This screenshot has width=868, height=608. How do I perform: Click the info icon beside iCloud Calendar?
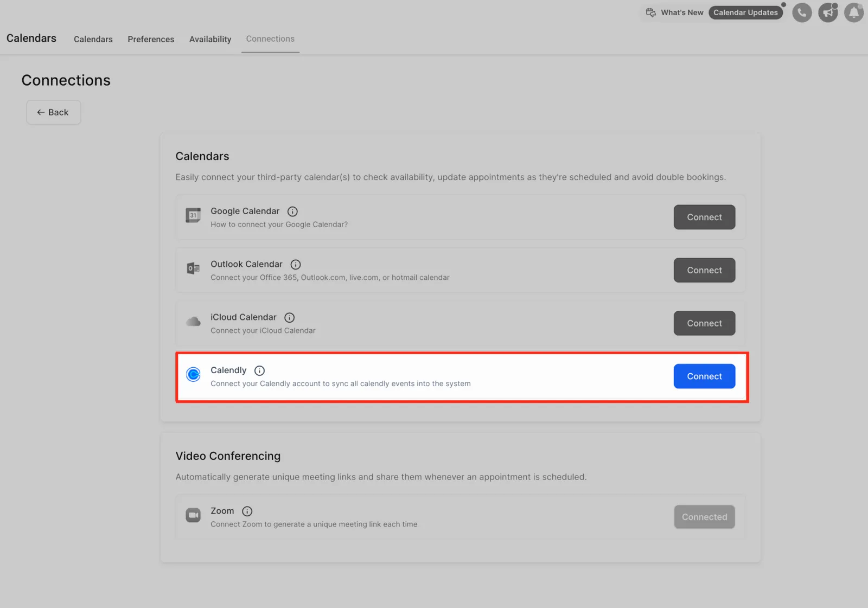290,318
